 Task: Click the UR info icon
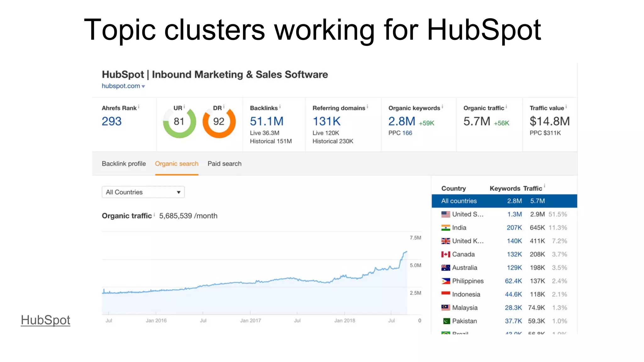[x=184, y=107]
